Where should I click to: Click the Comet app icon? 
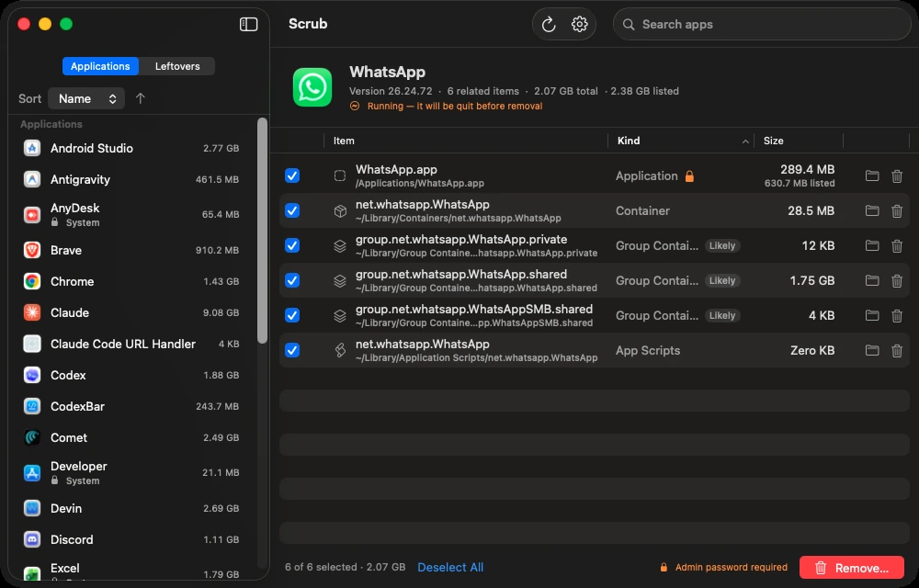pyautogui.click(x=31, y=437)
